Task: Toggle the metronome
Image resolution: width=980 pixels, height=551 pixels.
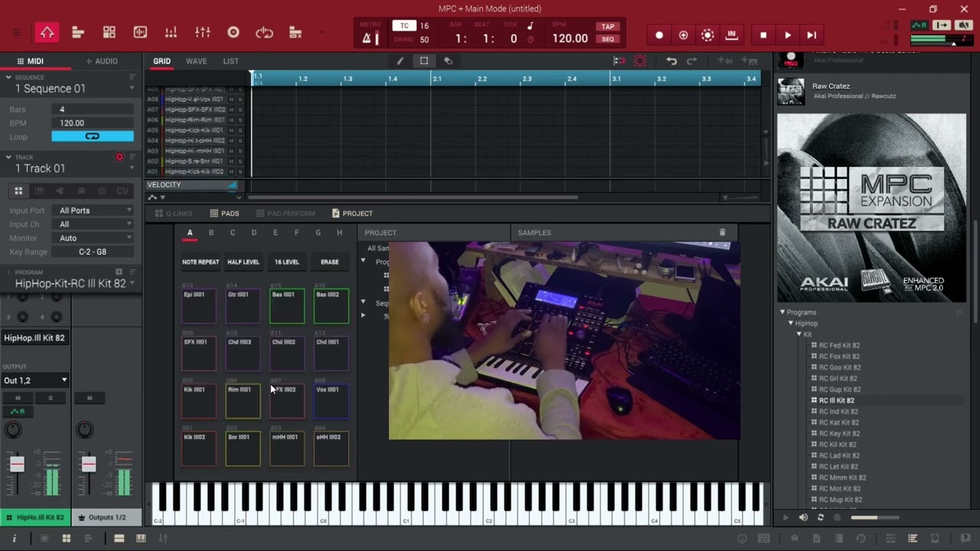Action: 367,38
